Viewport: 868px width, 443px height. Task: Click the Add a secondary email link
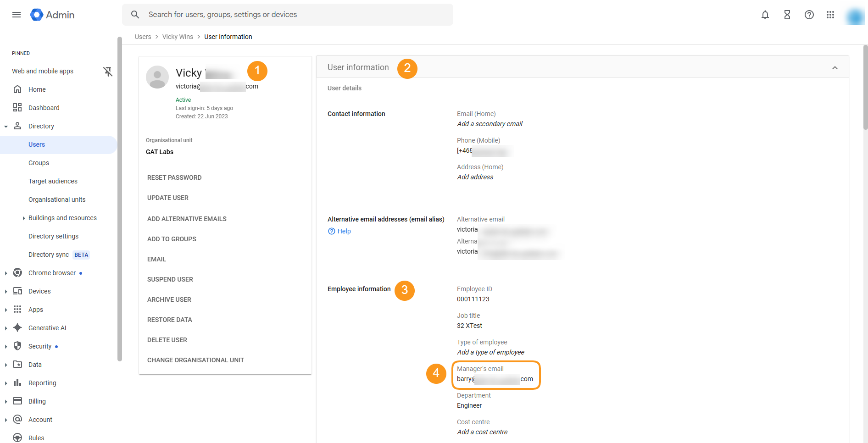coord(489,123)
